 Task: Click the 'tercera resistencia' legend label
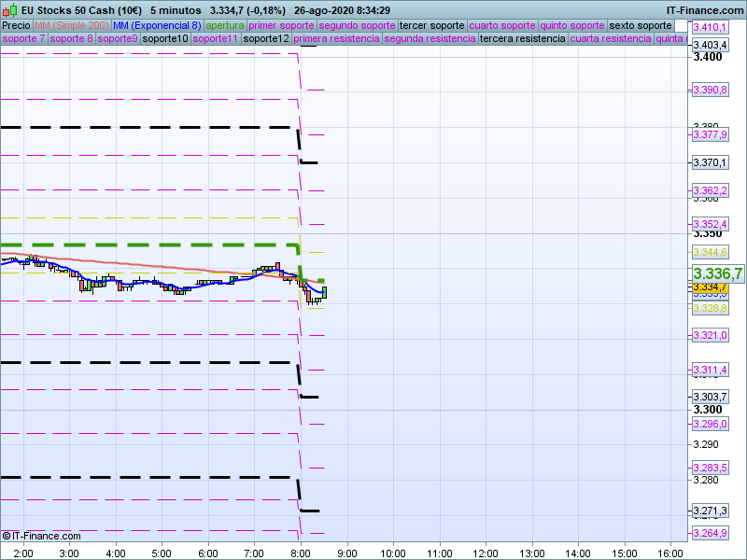(x=521, y=39)
